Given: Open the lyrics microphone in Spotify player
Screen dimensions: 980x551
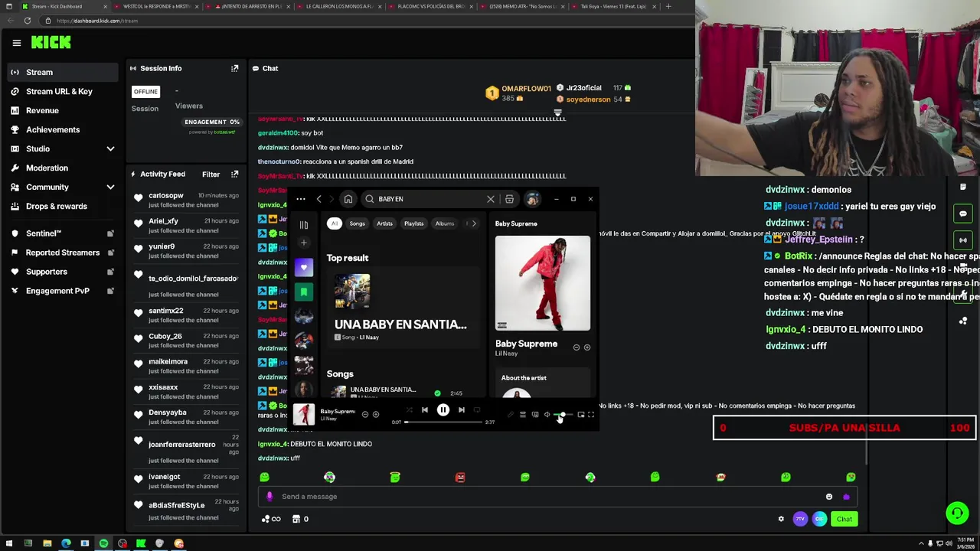Looking at the screenshot, I should tap(511, 415).
